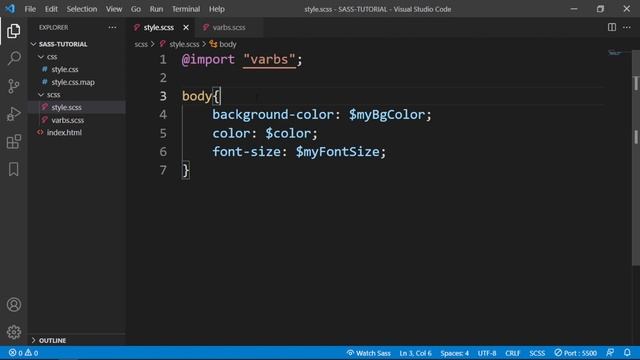
Task: Click line number 1 in the gutter
Action: tap(163, 60)
